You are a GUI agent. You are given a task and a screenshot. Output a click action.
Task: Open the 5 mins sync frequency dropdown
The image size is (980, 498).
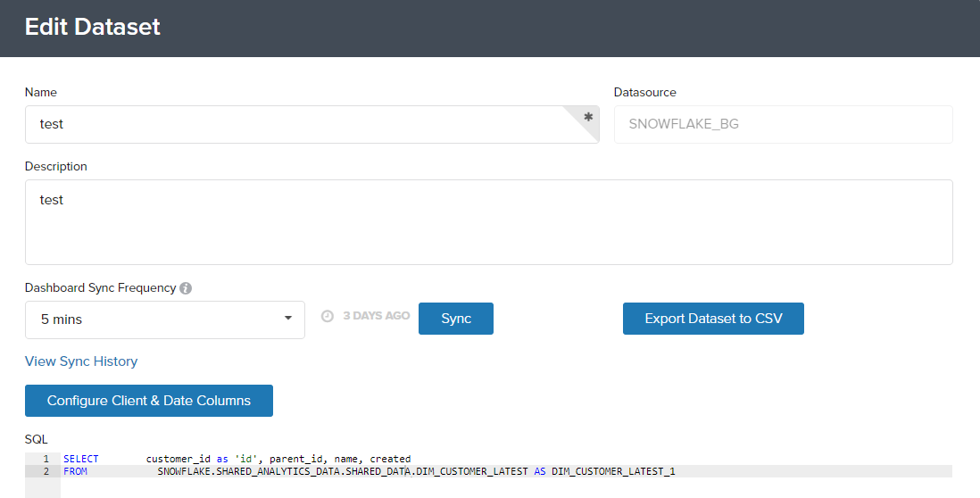(165, 320)
